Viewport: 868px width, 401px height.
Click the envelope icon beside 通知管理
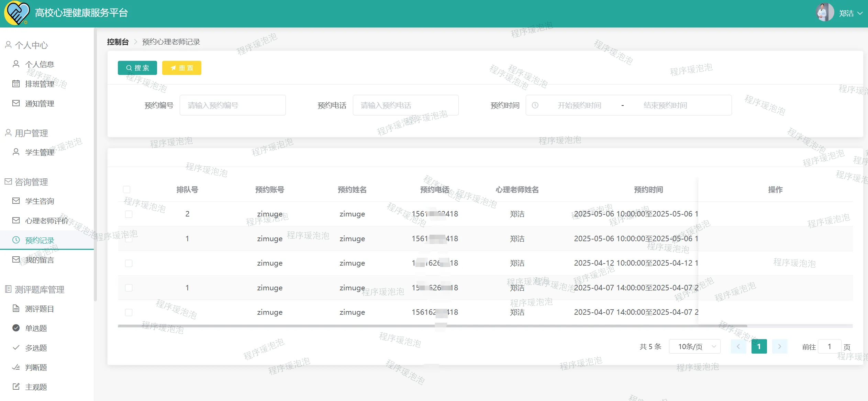16,103
